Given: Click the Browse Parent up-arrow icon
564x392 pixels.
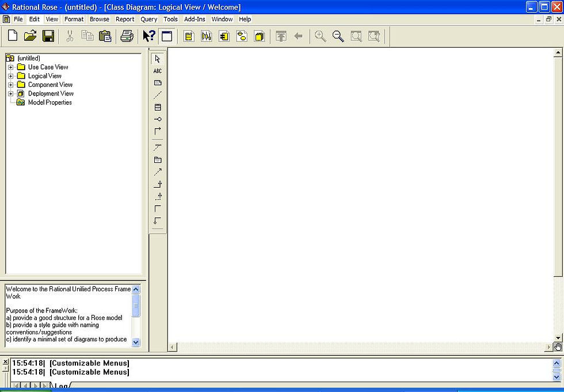Looking at the screenshot, I should [x=281, y=36].
